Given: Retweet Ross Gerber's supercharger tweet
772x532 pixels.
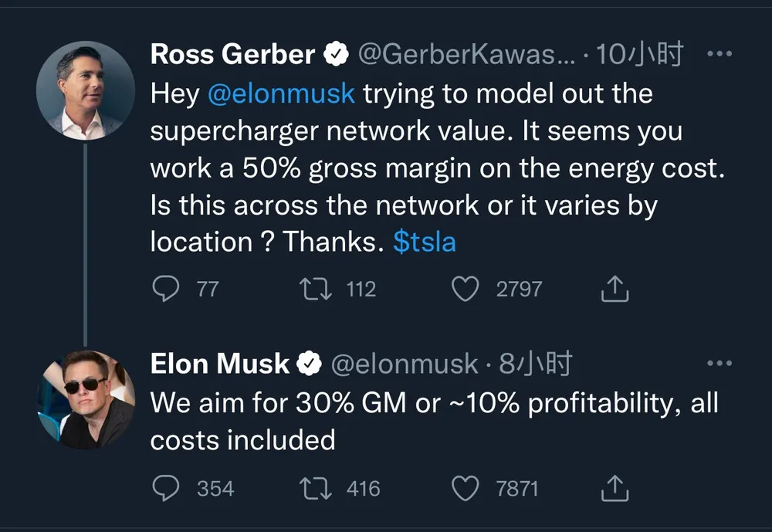Looking at the screenshot, I should tap(316, 289).
